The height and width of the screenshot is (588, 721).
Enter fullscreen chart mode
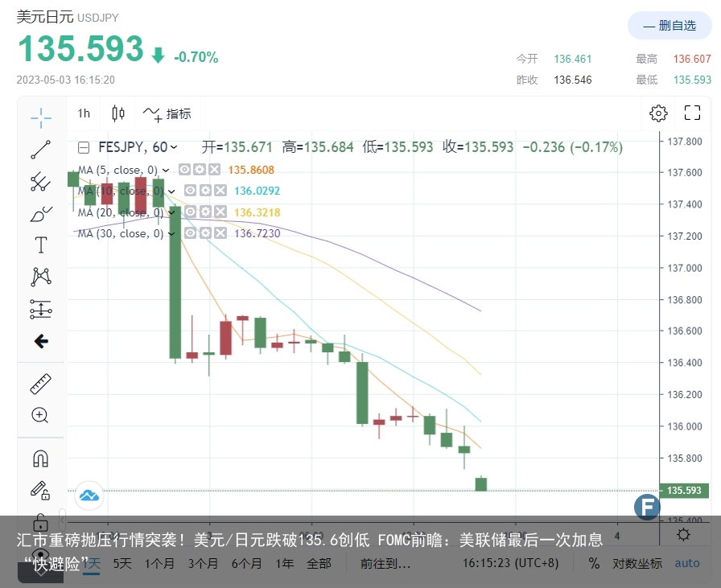pyautogui.click(x=692, y=113)
